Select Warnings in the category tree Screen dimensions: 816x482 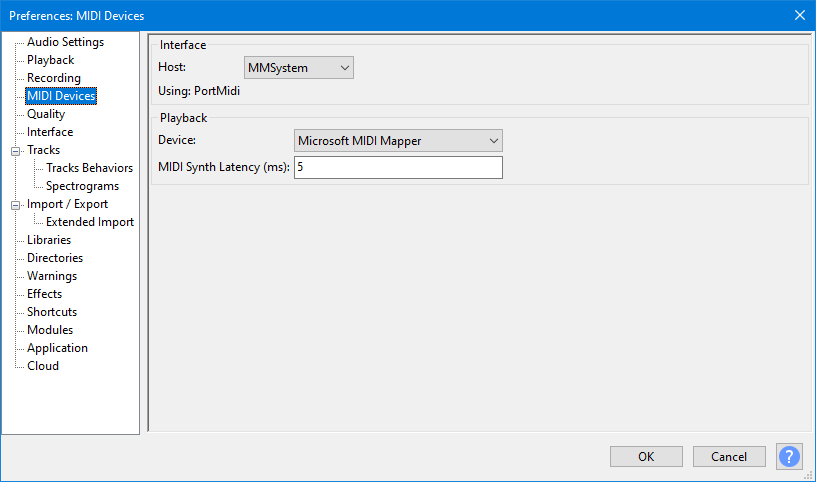point(52,276)
